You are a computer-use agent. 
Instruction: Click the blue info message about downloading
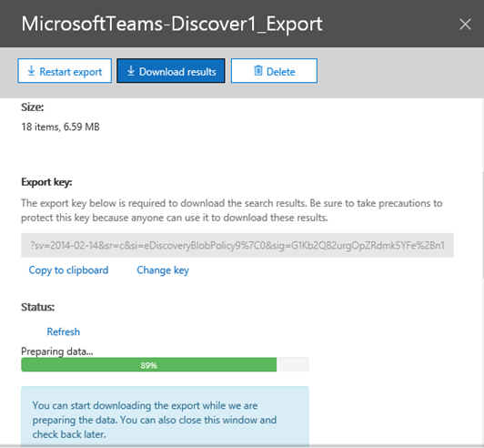pos(165,415)
